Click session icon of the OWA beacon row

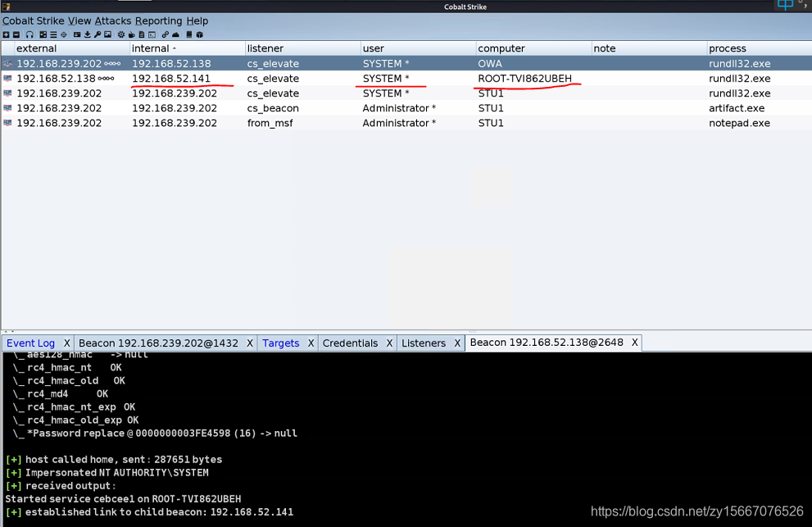point(7,64)
